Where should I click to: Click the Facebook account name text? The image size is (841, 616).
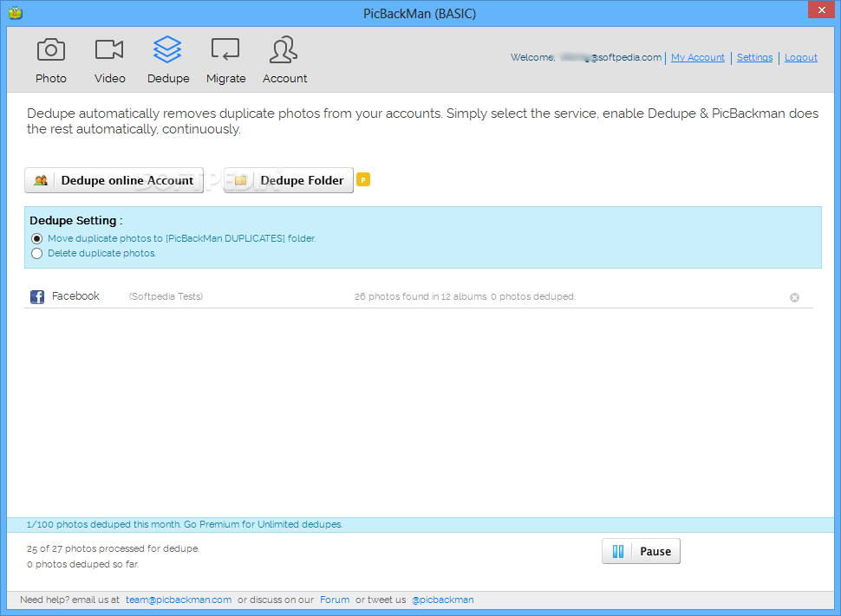coord(75,296)
